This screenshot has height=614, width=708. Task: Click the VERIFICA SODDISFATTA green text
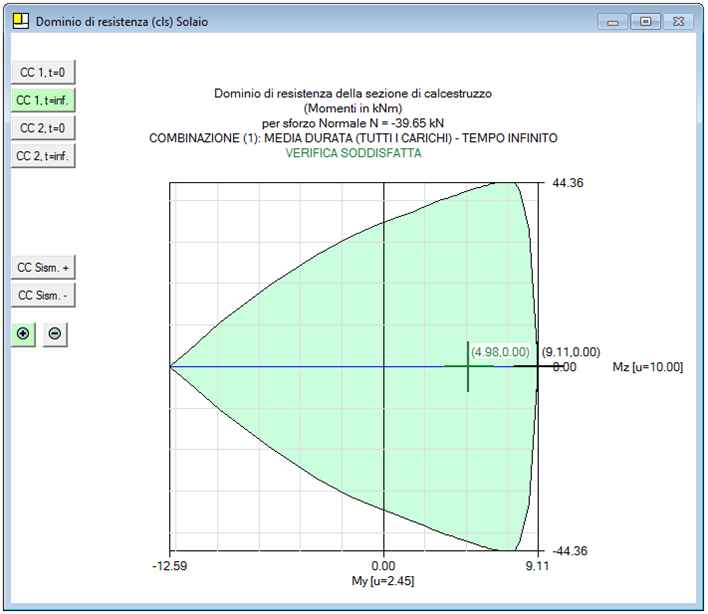[x=353, y=154]
